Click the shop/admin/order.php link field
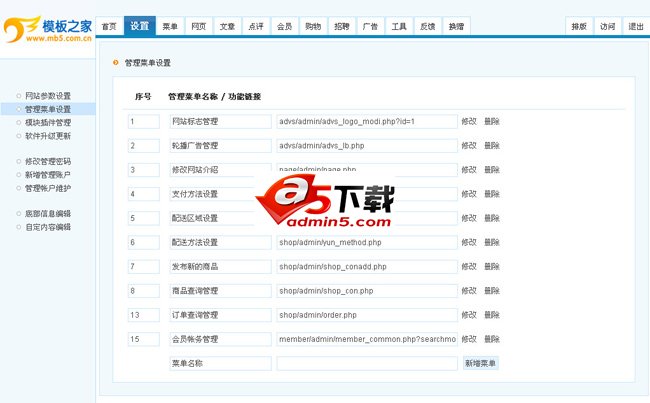The width and height of the screenshot is (650, 403). [x=367, y=315]
